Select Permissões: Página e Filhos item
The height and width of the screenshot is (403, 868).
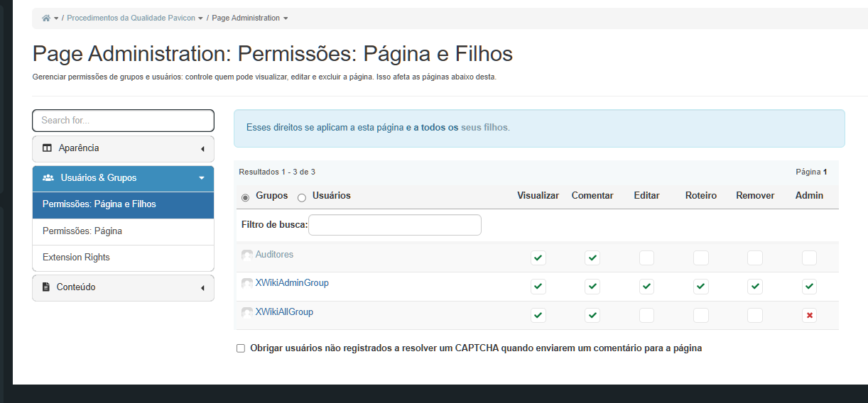123,204
